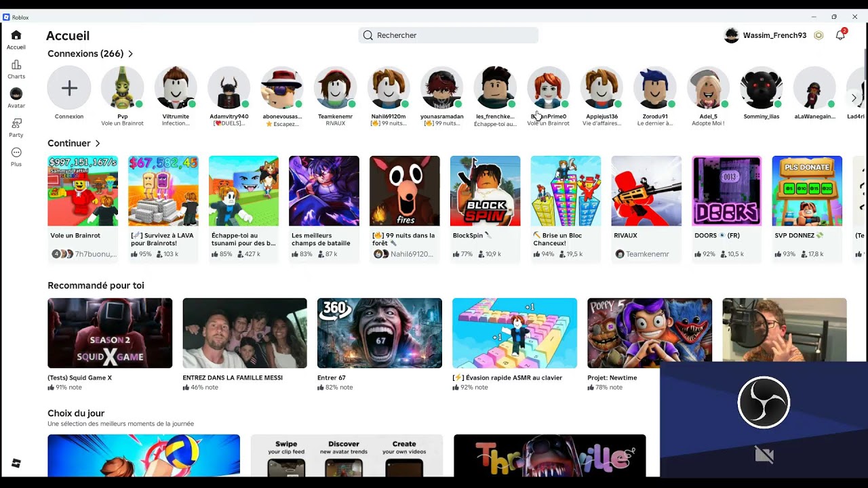Open Pvp's friend avatar
The width and height of the screenshot is (868, 488).
(x=123, y=88)
